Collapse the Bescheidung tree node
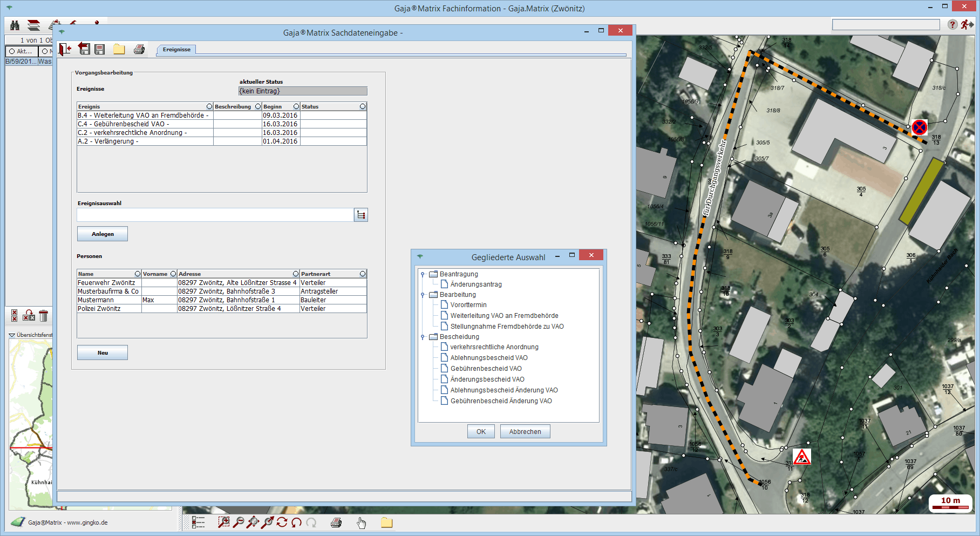Viewport: 980px width, 536px height. pos(423,337)
